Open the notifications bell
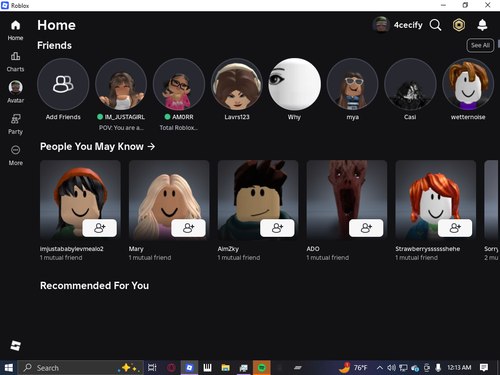This screenshot has height=375, width=500. point(482,25)
